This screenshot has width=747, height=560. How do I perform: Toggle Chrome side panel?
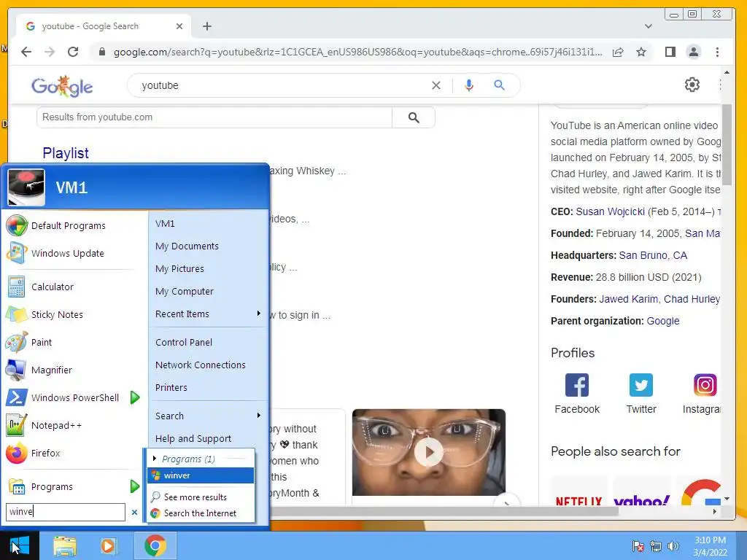click(x=670, y=52)
